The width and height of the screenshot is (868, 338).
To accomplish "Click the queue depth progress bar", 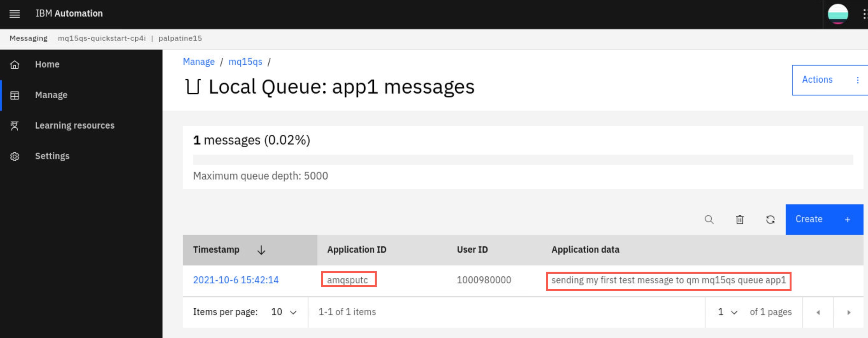I will (x=523, y=159).
